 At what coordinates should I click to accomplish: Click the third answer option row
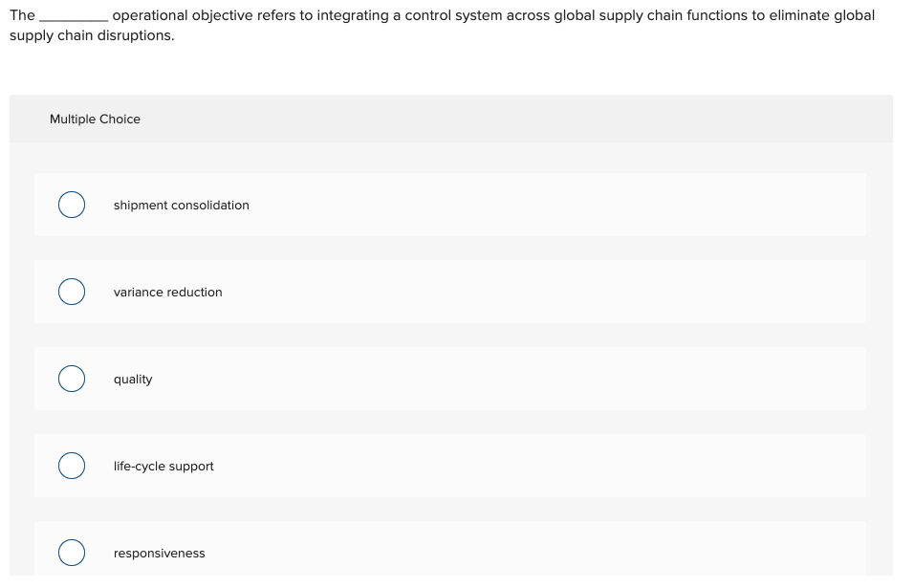tap(449, 379)
